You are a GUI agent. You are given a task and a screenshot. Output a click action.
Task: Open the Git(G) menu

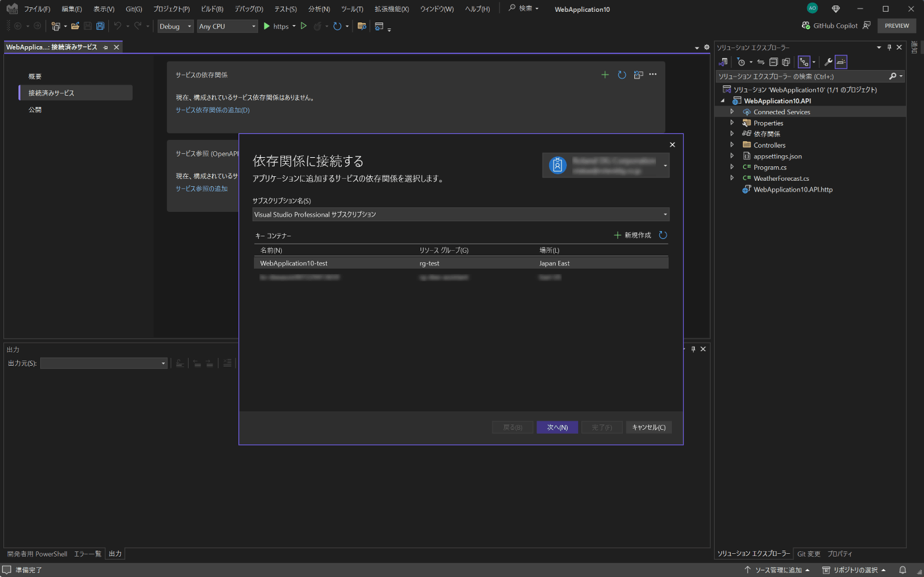pos(134,9)
